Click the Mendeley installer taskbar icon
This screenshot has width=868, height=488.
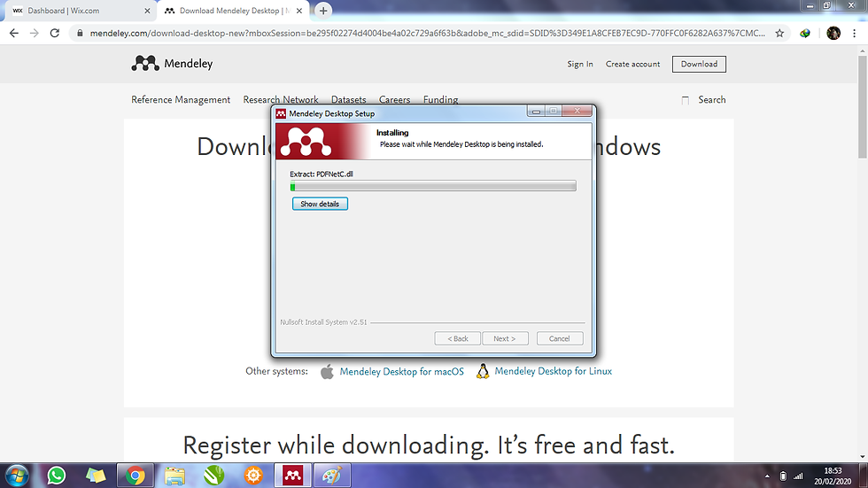pyautogui.click(x=293, y=476)
